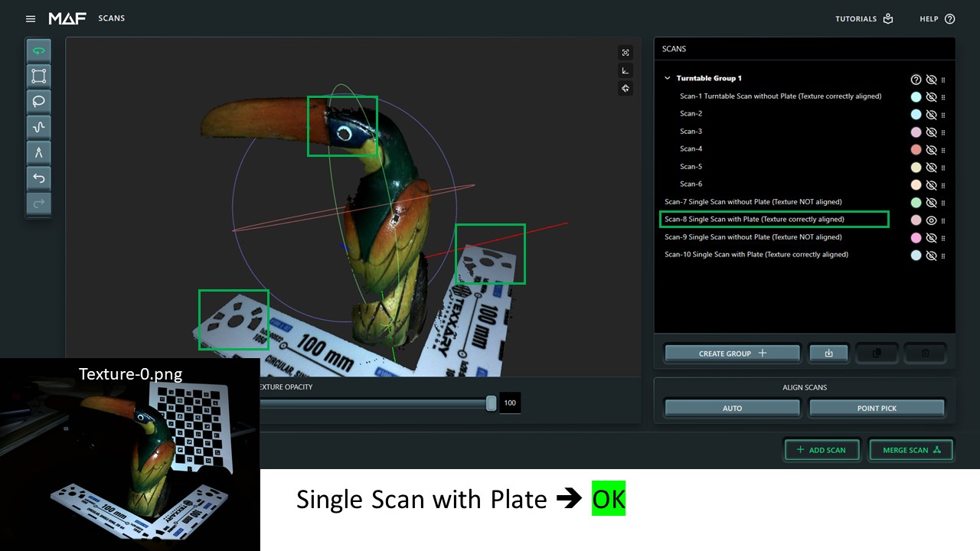980x551 pixels.
Task: Select the rectangle selection tool
Action: 39,76
